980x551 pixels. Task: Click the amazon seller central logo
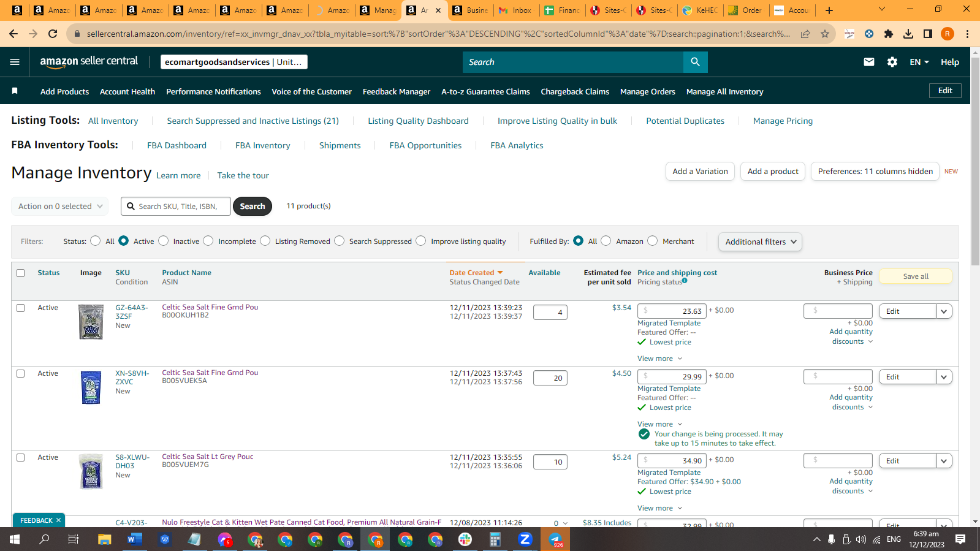[89, 61]
